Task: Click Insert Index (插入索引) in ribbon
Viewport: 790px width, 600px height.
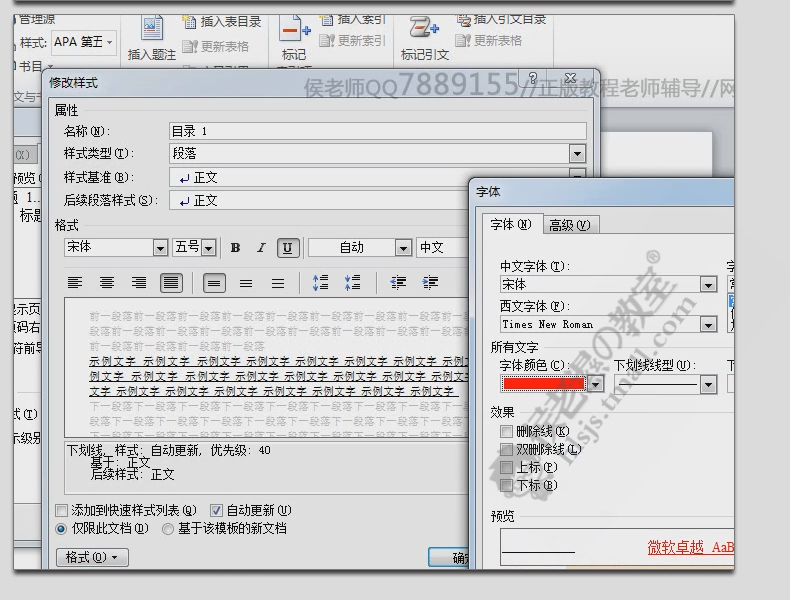Action: [x=352, y=20]
